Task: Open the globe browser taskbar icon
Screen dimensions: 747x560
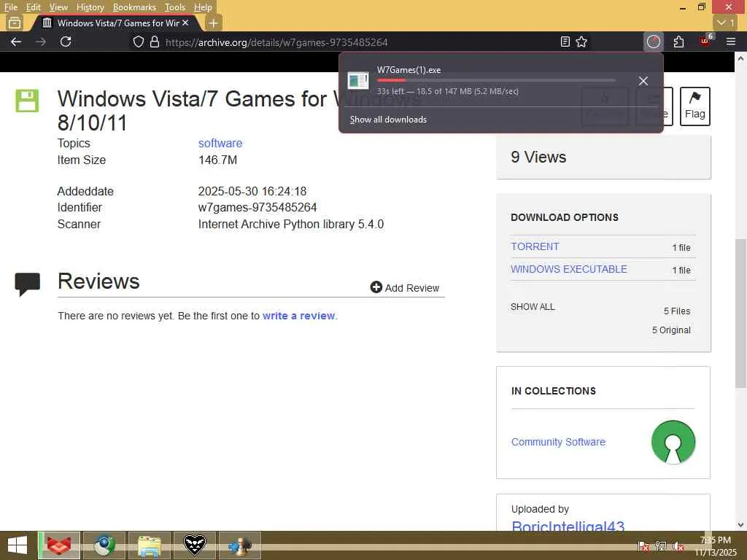Action: (x=104, y=545)
